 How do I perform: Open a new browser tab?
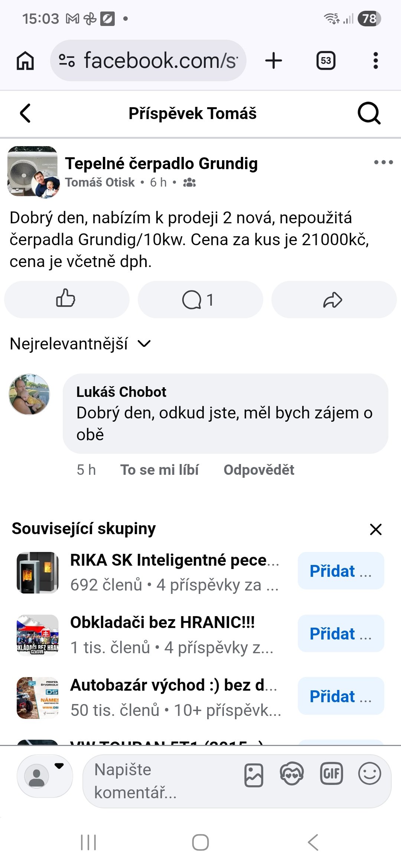(x=274, y=60)
